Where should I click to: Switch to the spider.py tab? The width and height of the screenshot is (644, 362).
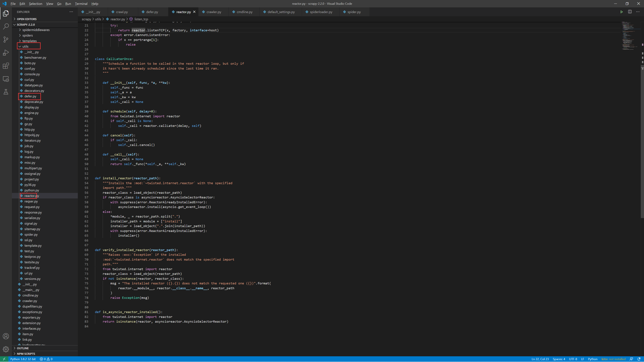[354, 12]
